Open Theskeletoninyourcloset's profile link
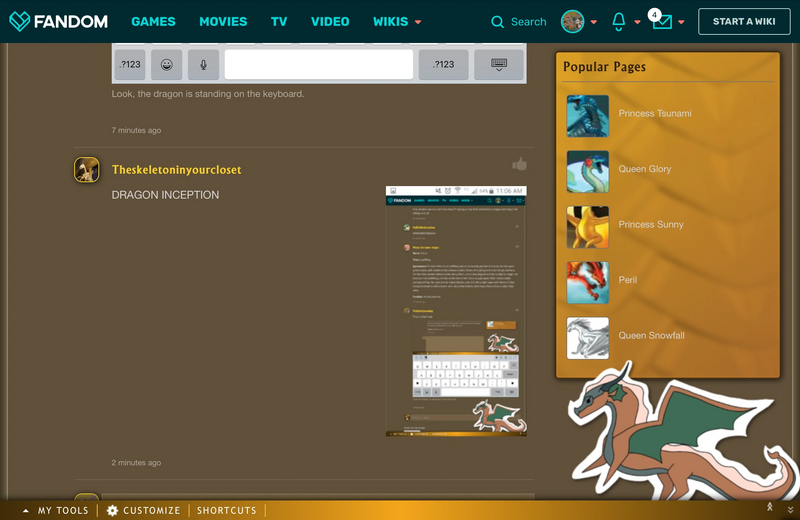This screenshot has width=800, height=520. (176, 170)
